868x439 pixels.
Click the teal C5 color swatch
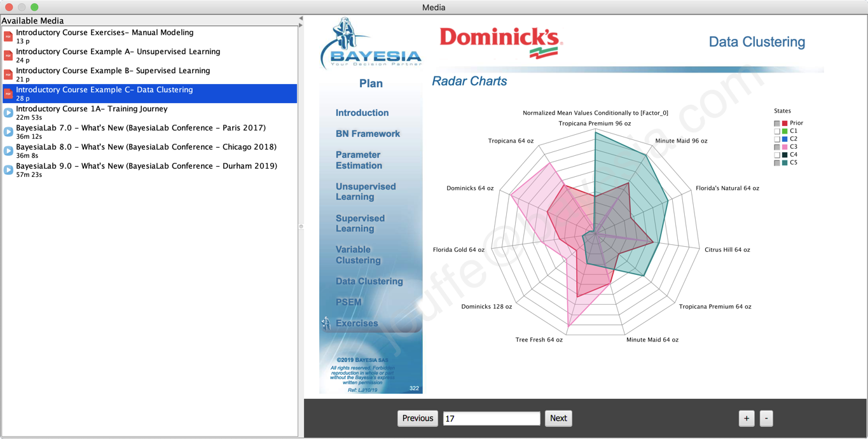point(785,163)
